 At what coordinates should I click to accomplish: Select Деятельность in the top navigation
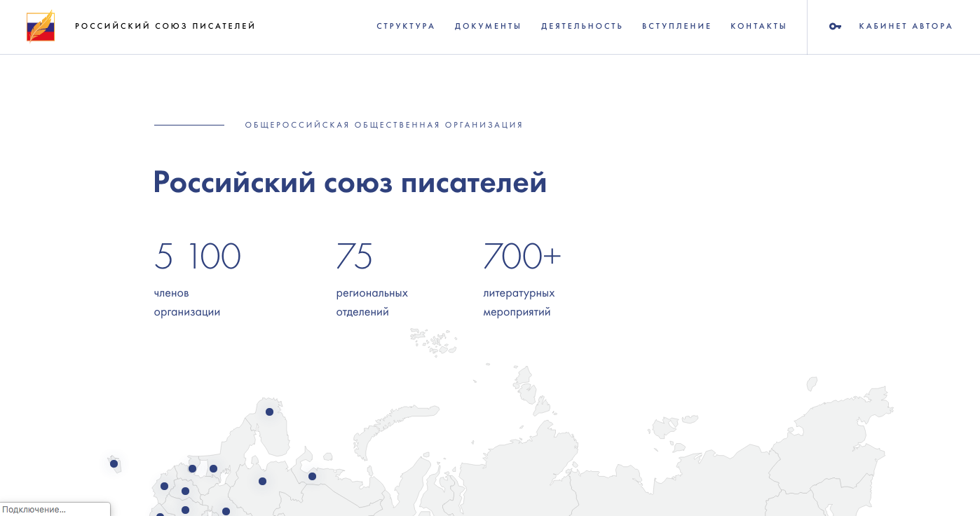pyautogui.click(x=582, y=27)
